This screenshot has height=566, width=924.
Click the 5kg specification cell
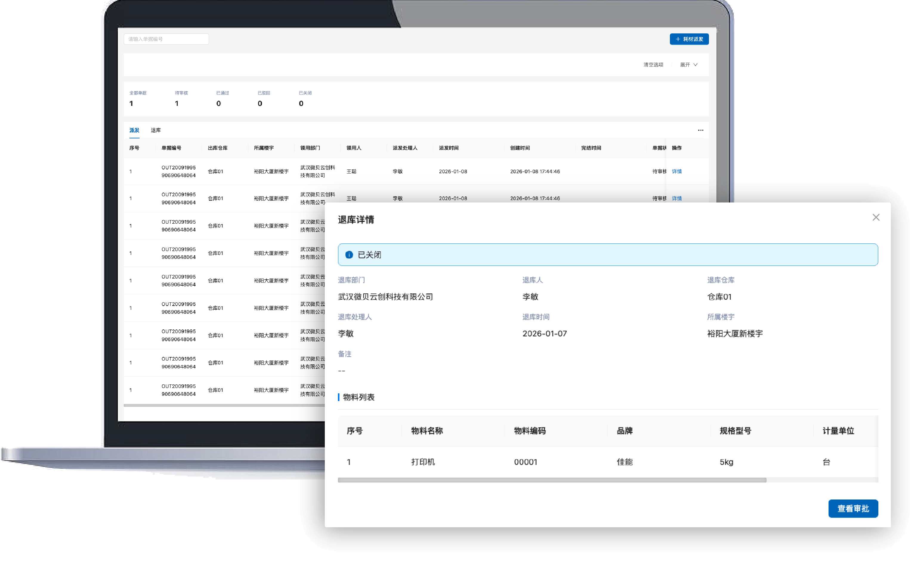[726, 462]
